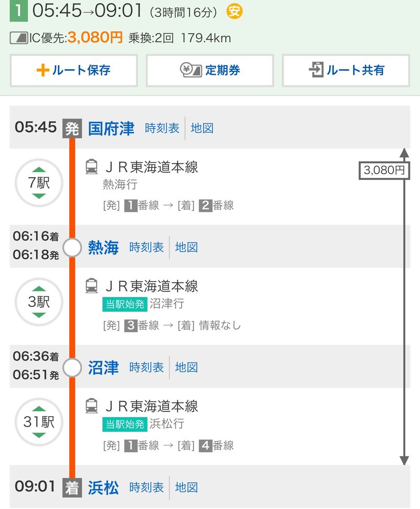Expand the 31駅 intermediate stops list

(x=39, y=422)
